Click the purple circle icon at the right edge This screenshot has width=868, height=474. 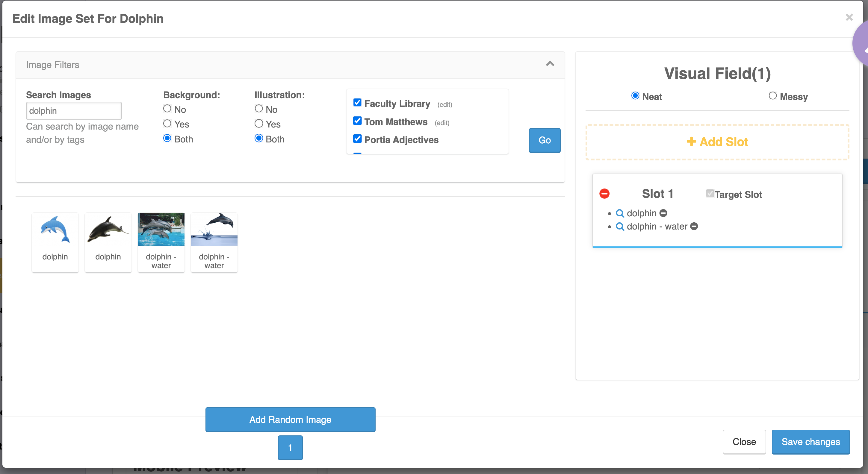[861, 44]
